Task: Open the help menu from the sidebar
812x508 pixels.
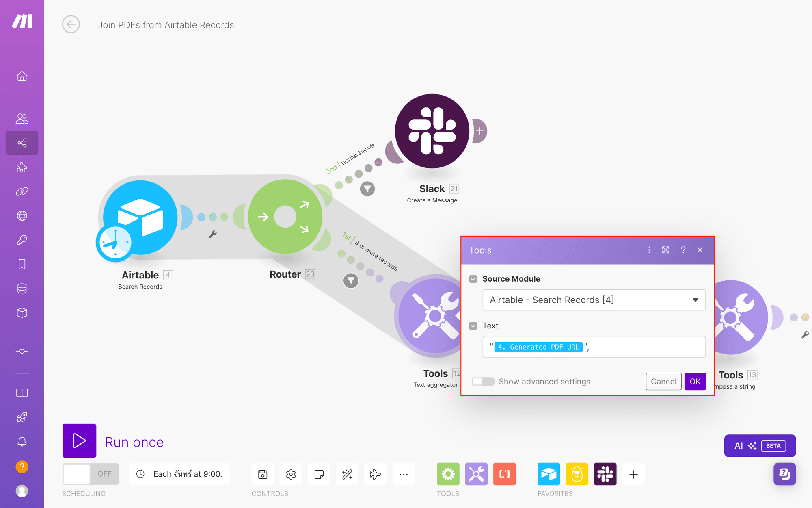Action: click(22, 467)
